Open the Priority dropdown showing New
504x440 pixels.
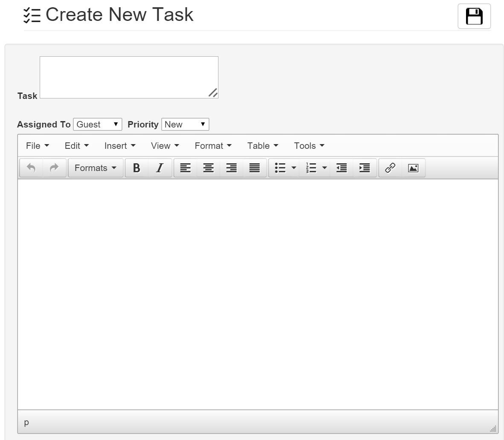(x=185, y=124)
